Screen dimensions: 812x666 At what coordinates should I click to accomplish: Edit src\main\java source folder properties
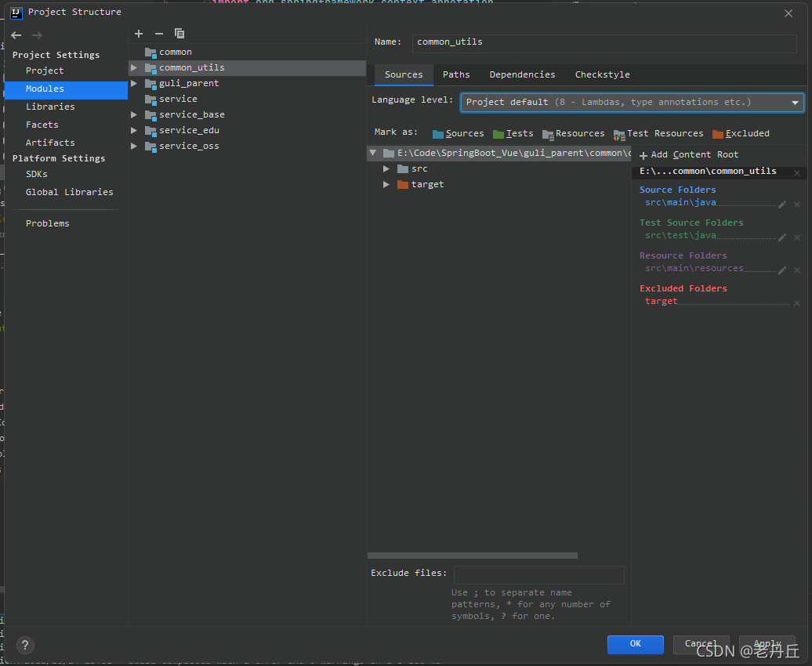point(782,205)
